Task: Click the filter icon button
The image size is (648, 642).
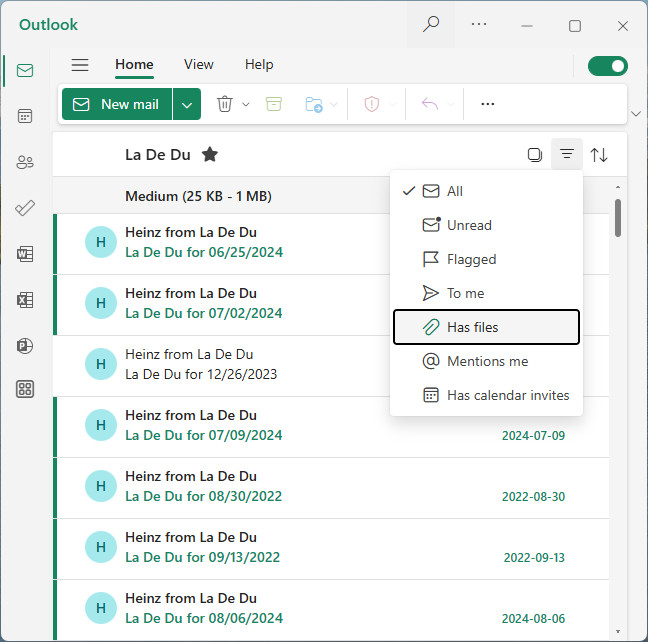Action: tap(567, 154)
